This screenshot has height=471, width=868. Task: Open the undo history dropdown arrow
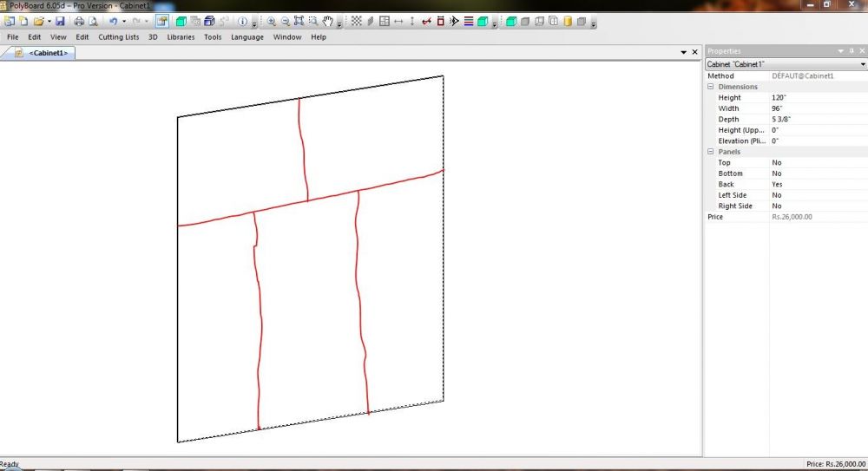click(x=124, y=22)
